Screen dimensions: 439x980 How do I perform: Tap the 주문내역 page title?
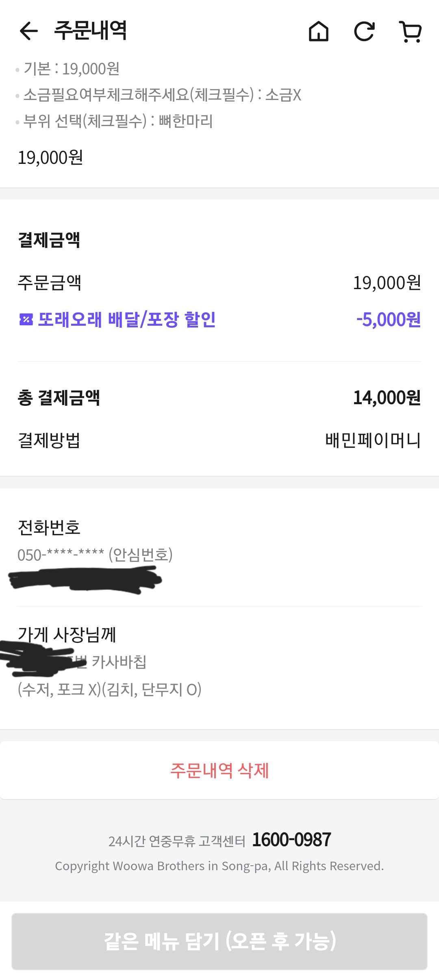[x=90, y=31]
